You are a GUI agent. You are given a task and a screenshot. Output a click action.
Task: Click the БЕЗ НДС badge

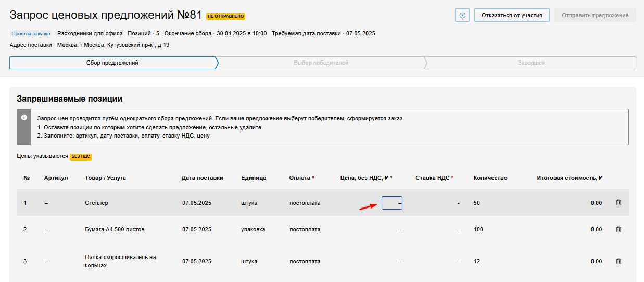click(81, 156)
